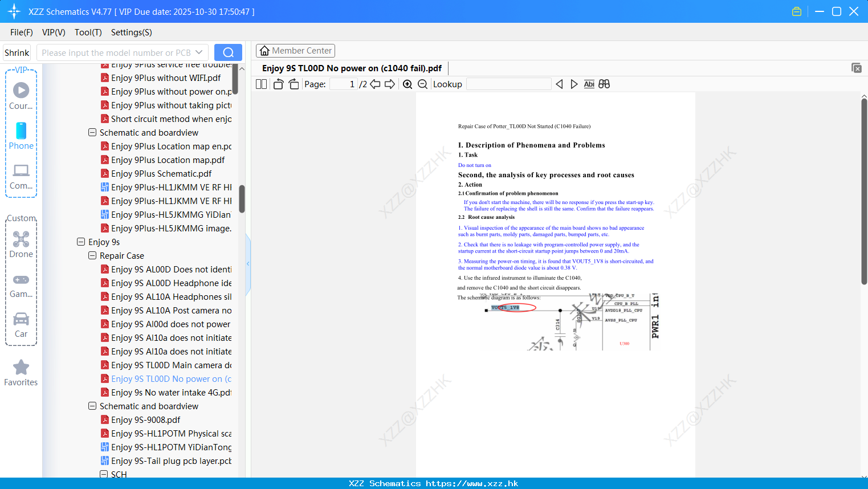Zoom out of the PDF
Image resolution: width=868 pixels, height=489 pixels.
click(x=422, y=84)
